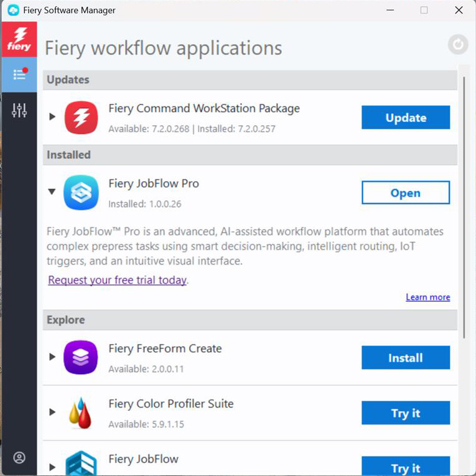Close the Fiery Software Manager window
Image resolution: width=476 pixels, height=476 pixels.
(459, 10)
